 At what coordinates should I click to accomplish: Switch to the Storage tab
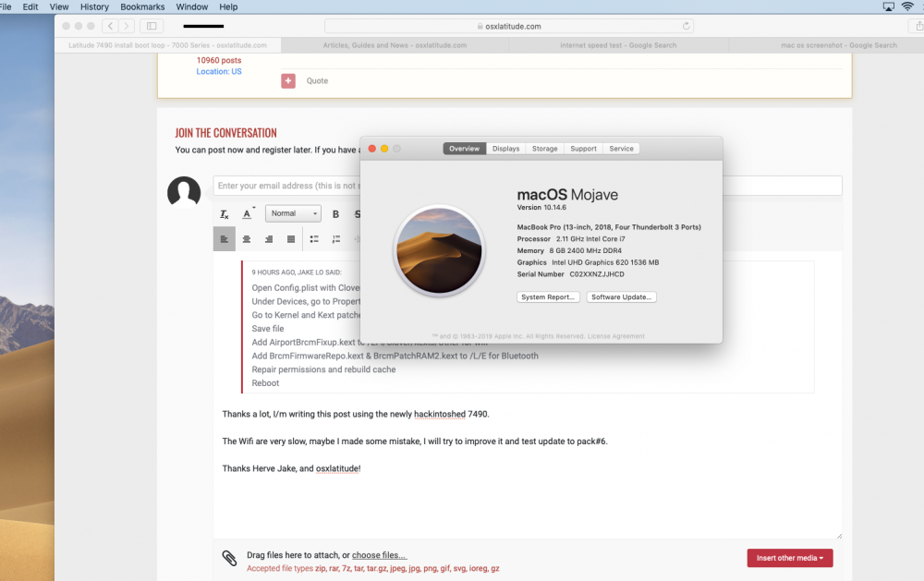[544, 148]
